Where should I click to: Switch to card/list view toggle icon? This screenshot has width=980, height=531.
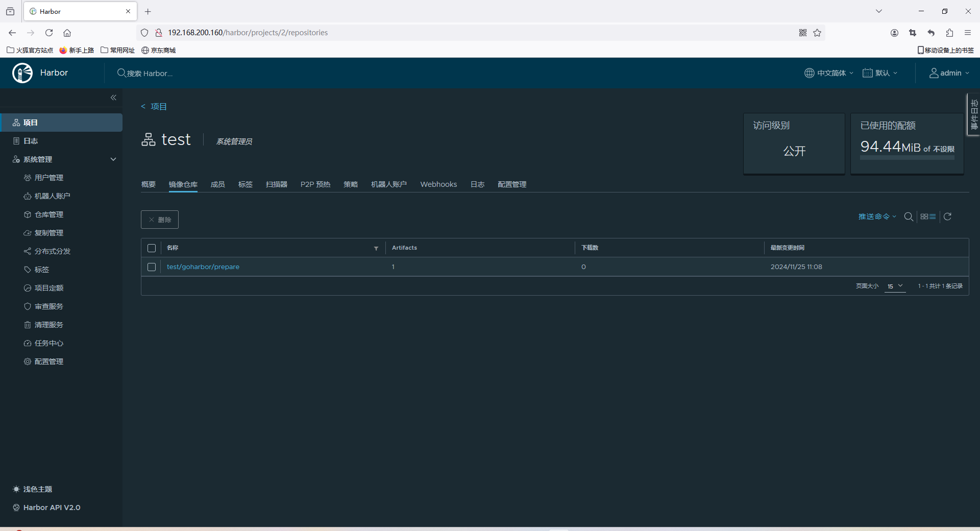pos(928,216)
